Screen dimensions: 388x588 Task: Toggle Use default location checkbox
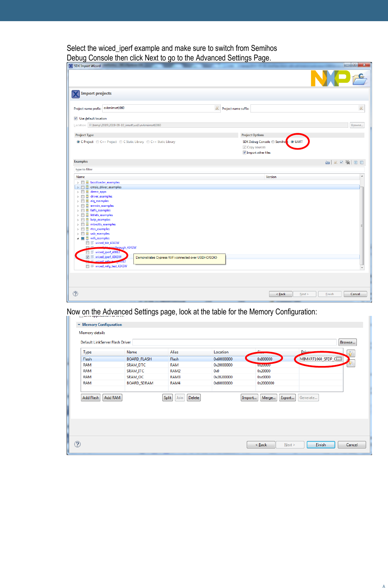tap(76, 118)
